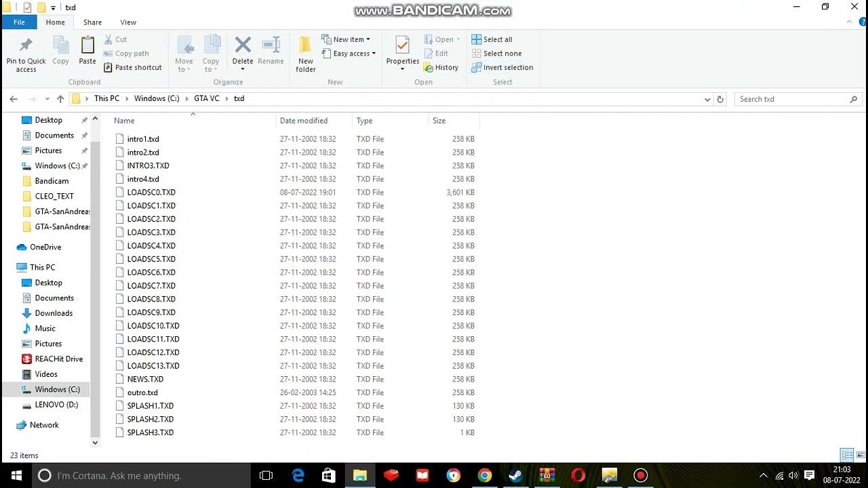The height and width of the screenshot is (488, 868).
Task: Click the Delete X icon
Action: (x=243, y=45)
